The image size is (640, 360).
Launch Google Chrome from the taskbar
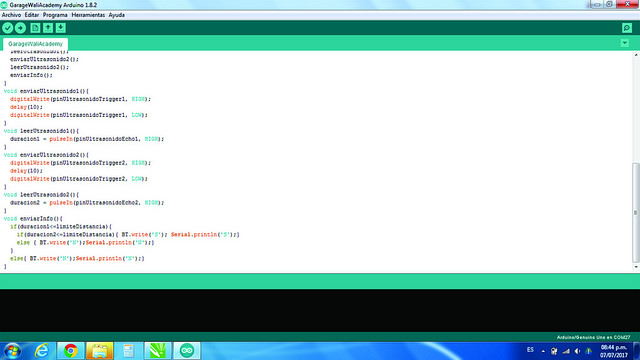[71, 351]
